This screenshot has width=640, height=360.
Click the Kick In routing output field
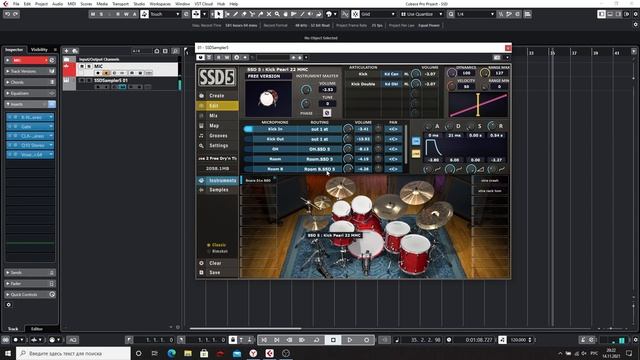click(x=319, y=129)
